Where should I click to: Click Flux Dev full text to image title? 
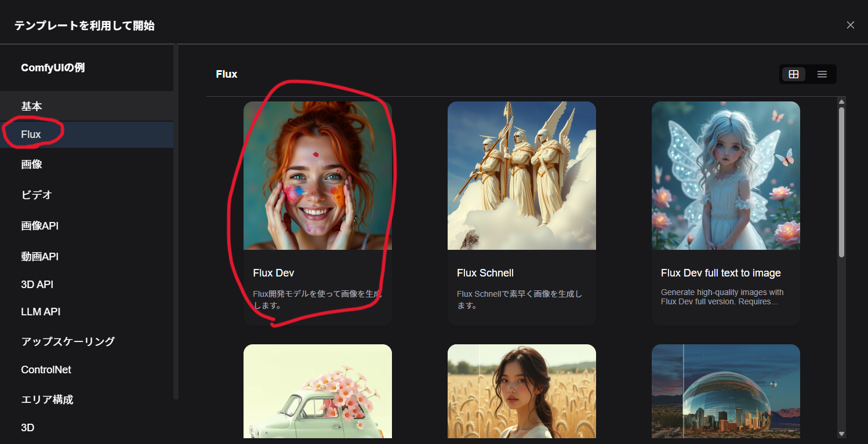click(721, 273)
